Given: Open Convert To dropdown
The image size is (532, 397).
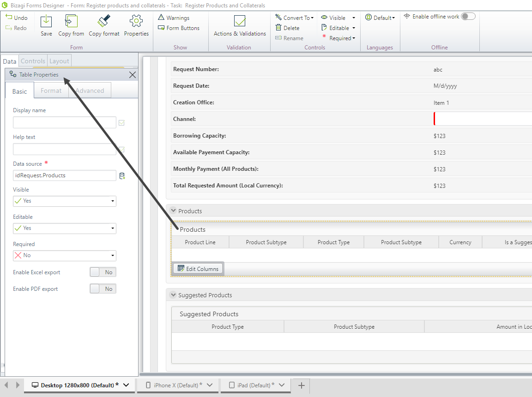Looking at the screenshot, I should coord(295,18).
